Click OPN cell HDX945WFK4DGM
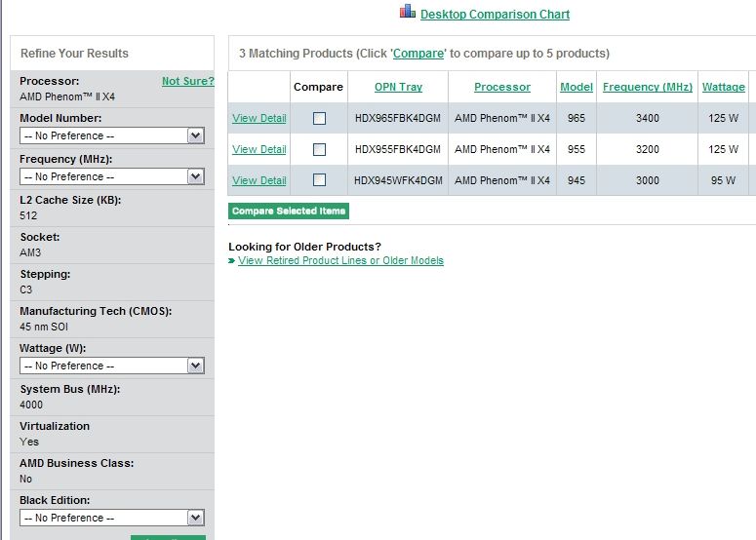Image resolution: width=756 pixels, height=540 pixels. pos(398,180)
